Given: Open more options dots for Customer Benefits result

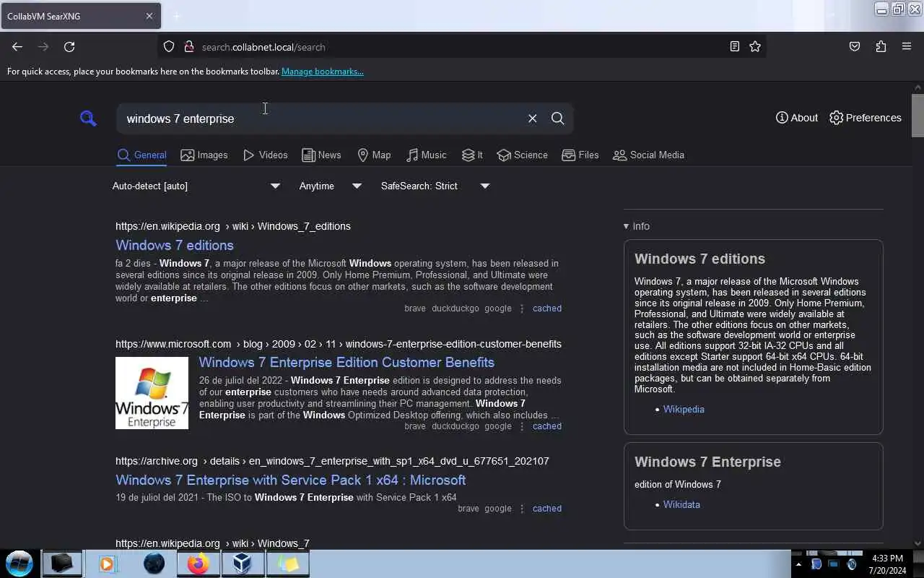Looking at the screenshot, I should tap(522, 426).
